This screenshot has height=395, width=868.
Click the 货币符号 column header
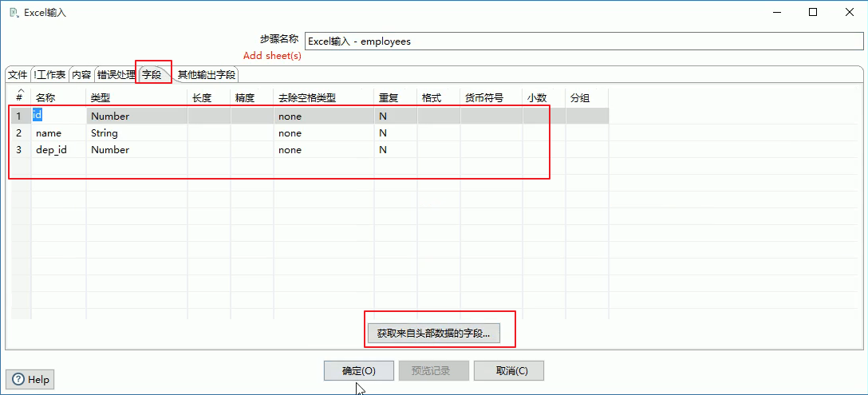pyautogui.click(x=491, y=98)
